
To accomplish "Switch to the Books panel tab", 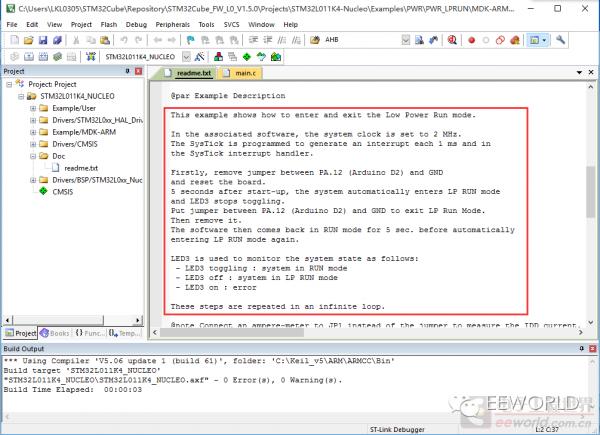I will tap(55, 333).
